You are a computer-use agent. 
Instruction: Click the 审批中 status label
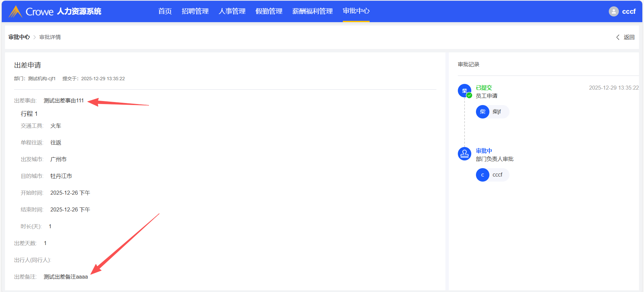click(484, 151)
